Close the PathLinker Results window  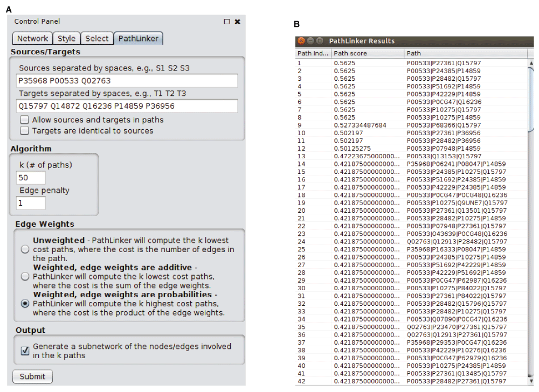pos(301,41)
